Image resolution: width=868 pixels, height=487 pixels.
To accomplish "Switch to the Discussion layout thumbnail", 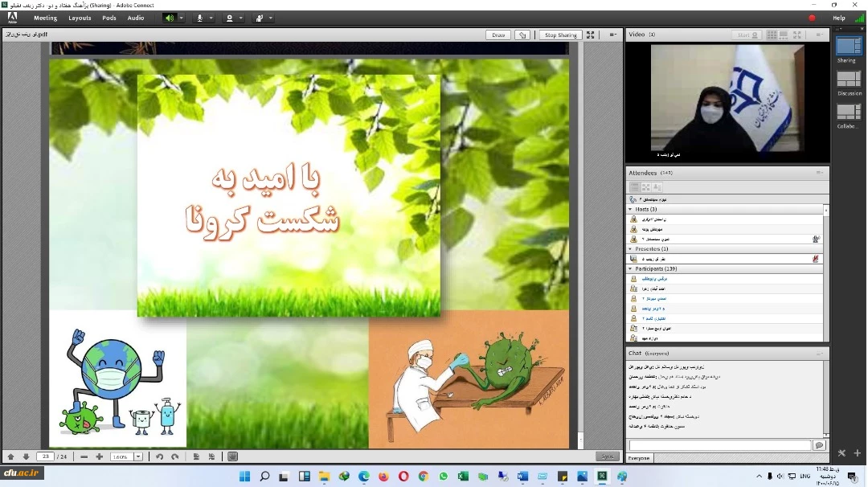I will pos(849,80).
